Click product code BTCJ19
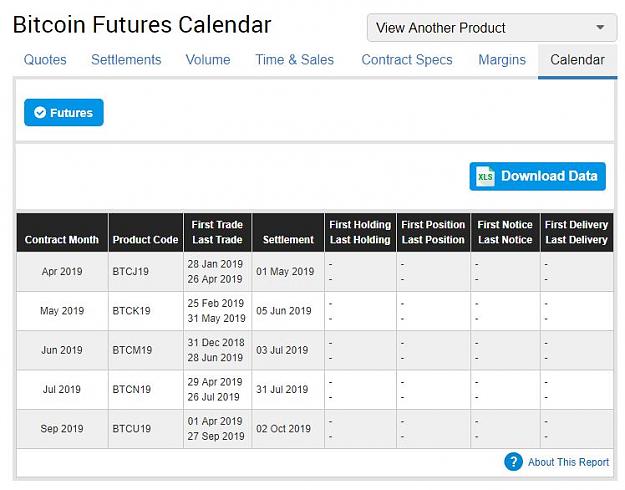 [x=130, y=272]
